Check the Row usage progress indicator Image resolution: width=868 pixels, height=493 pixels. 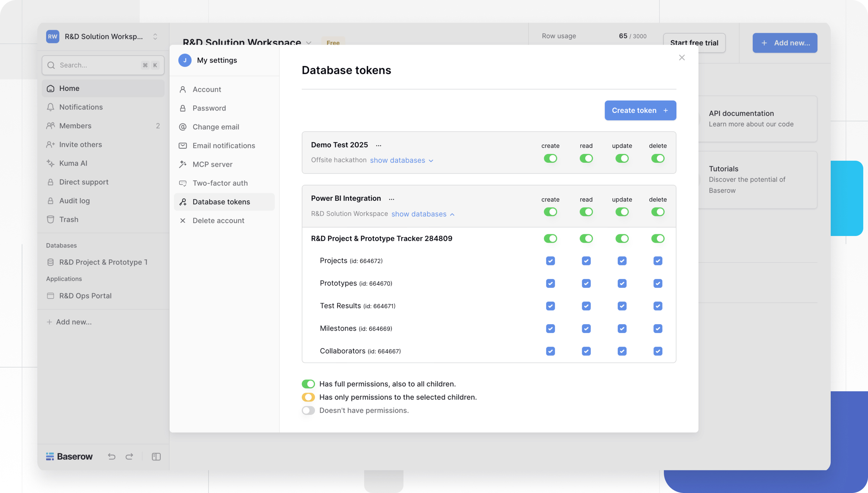point(593,36)
